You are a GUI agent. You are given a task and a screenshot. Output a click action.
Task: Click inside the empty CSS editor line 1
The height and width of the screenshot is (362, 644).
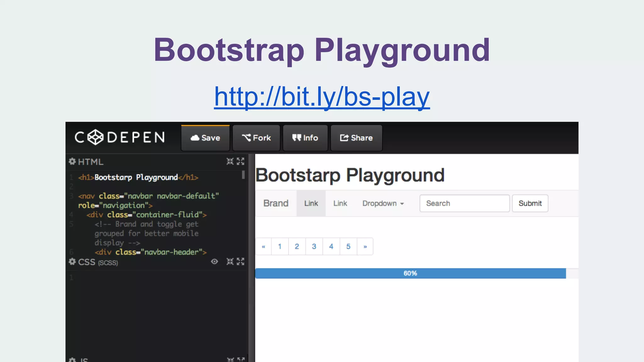click(x=157, y=277)
